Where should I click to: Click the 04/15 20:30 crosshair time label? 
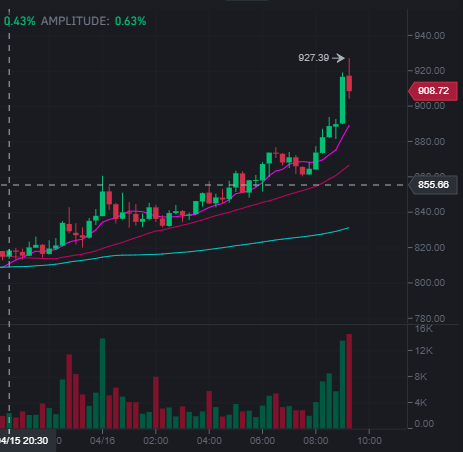pos(24,441)
